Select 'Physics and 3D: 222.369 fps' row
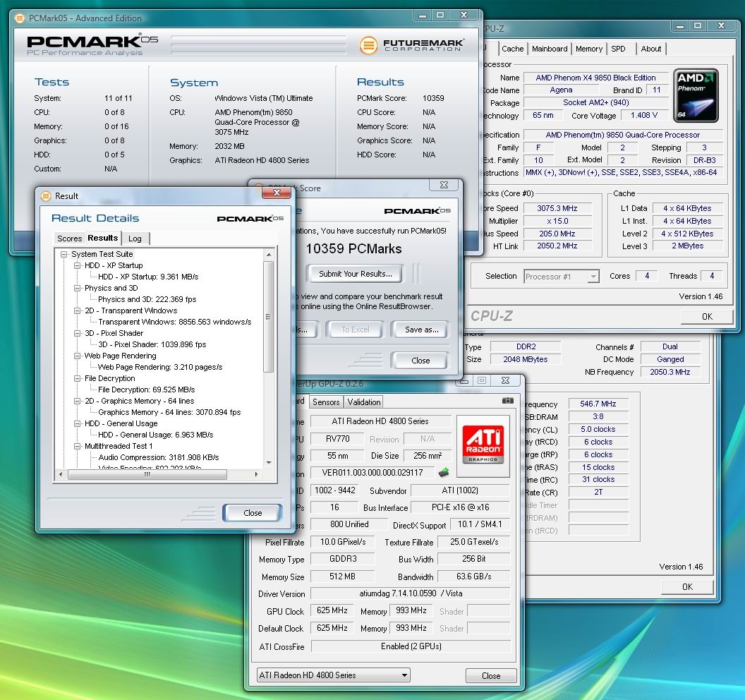 pyautogui.click(x=147, y=299)
